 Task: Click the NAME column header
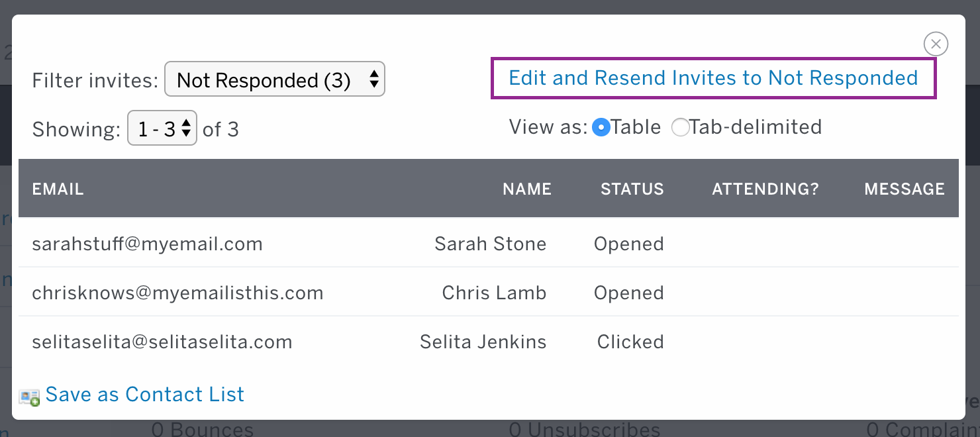(x=527, y=189)
